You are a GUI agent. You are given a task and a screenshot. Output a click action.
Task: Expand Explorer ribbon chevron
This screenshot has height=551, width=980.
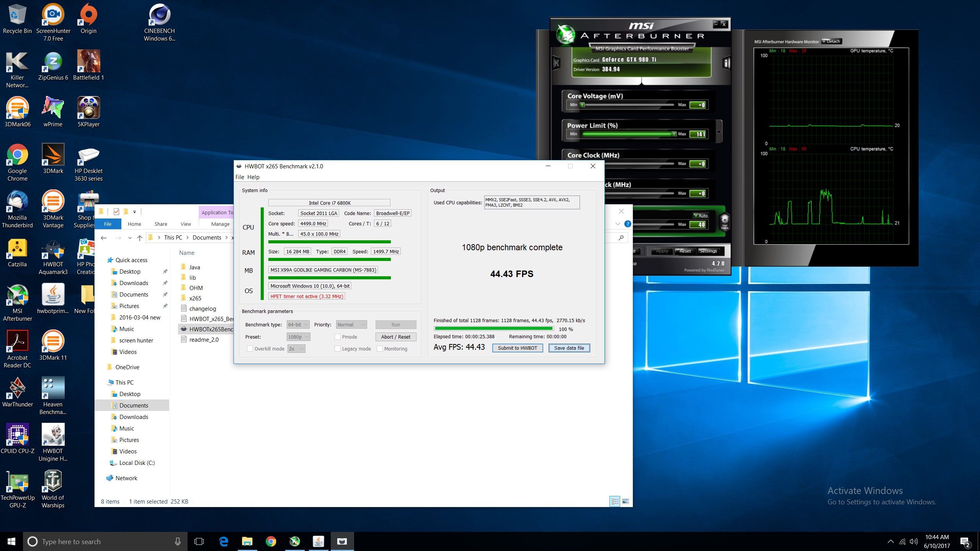click(617, 224)
